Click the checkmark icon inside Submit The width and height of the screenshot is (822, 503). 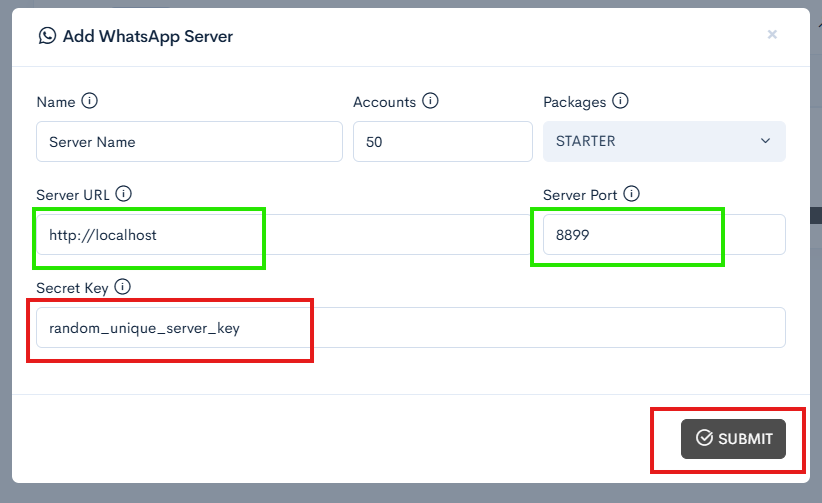click(x=704, y=438)
